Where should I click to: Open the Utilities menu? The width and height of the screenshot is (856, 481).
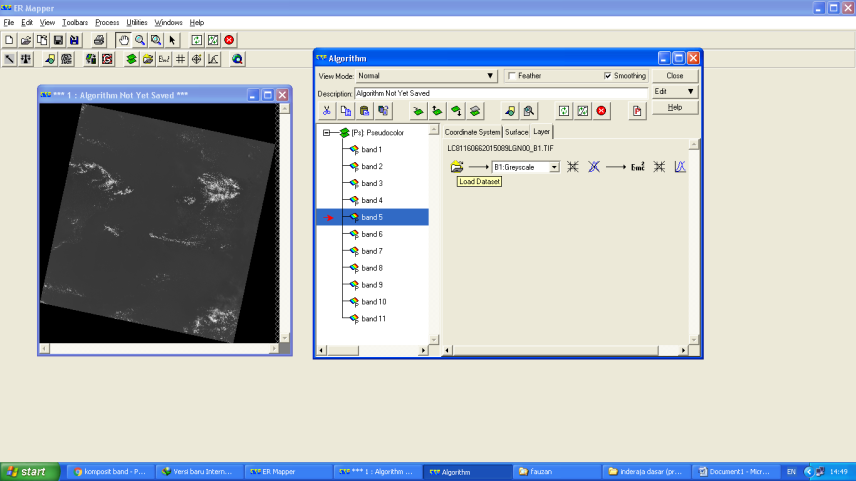pyautogui.click(x=136, y=22)
